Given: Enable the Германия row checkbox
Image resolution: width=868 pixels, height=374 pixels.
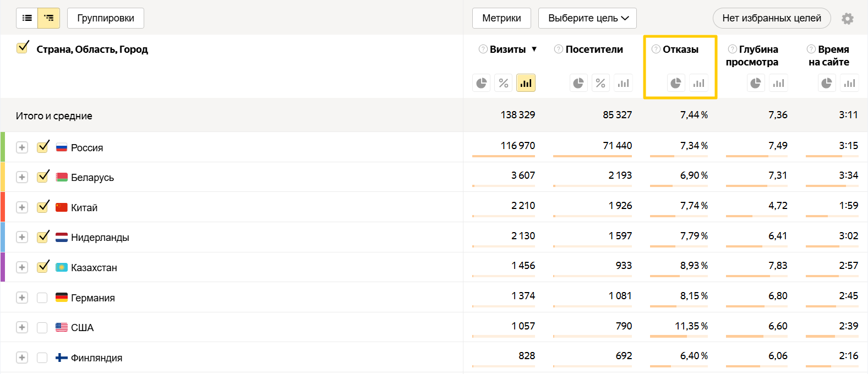Looking at the screenshot, I should (x=42, y=298).
